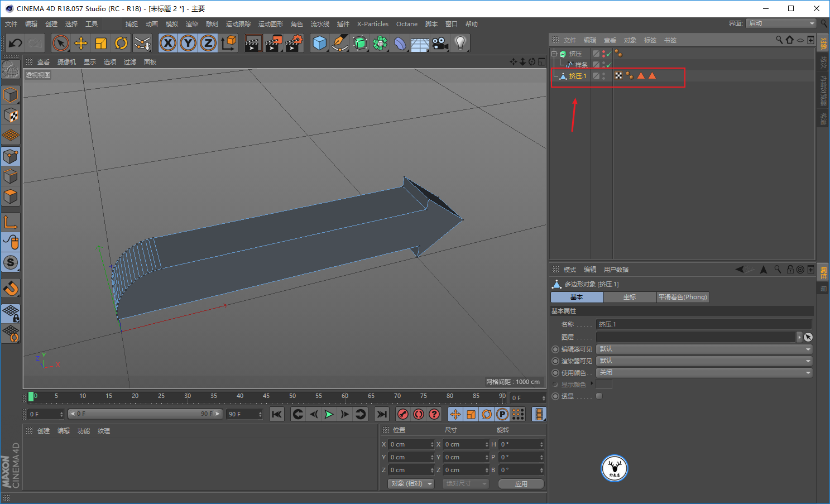Click the 编辑器可见 animation circle
This screenshot has width=830, height=504.
(x=555, y=349)
